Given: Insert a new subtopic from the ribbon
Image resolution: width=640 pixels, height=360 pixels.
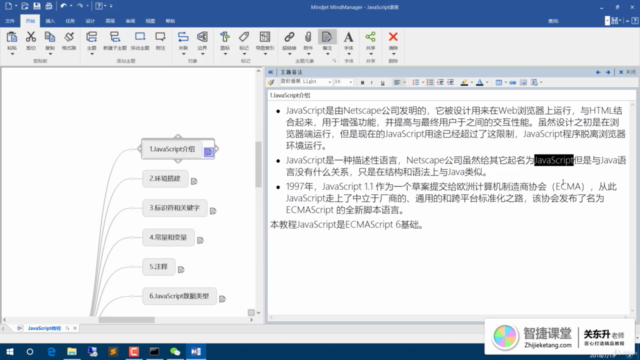Looking at the screenshot, I should [x=115, y=37].
